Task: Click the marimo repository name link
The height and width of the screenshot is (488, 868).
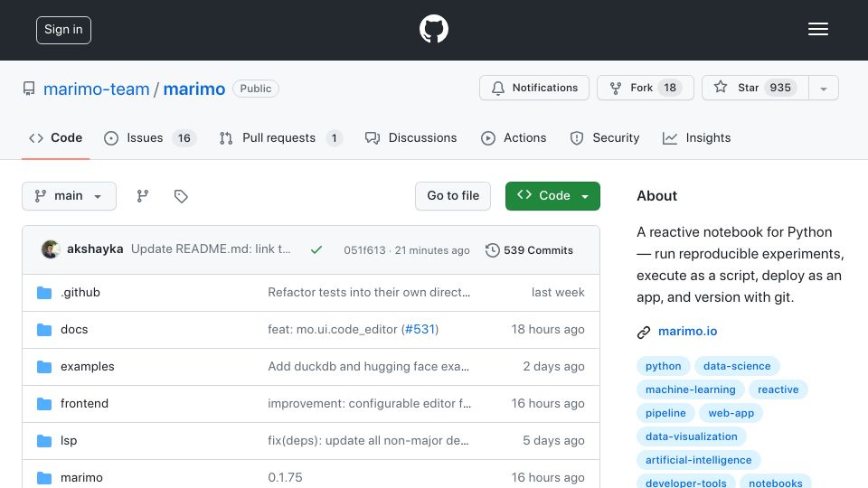Action: coord(194,89)
